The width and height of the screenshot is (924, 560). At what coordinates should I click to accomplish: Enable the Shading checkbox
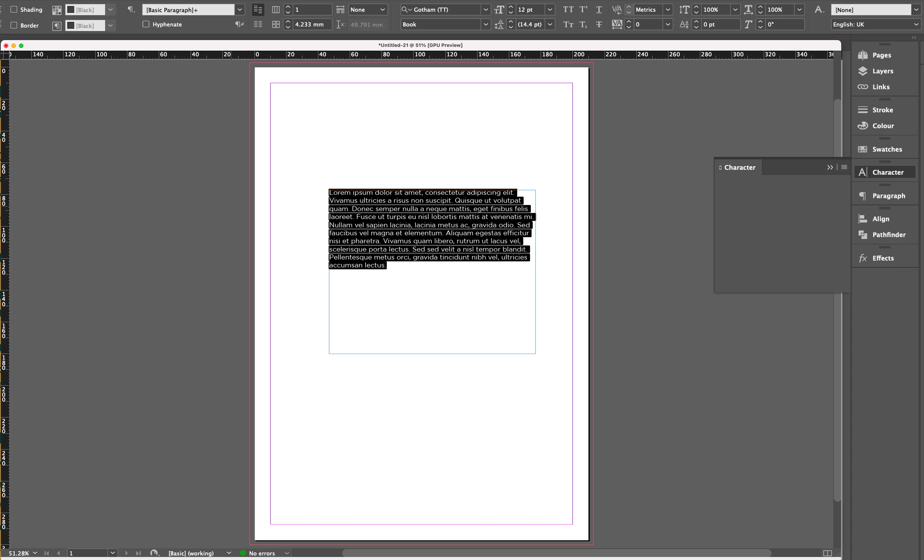click(x=14, y=9)
